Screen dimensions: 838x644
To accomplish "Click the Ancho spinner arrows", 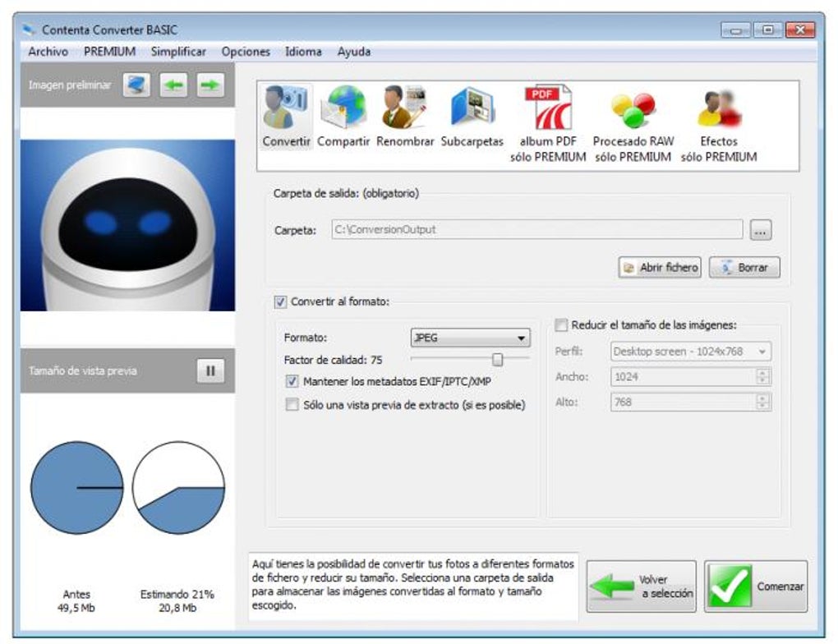I will click(x=763, y=377).
